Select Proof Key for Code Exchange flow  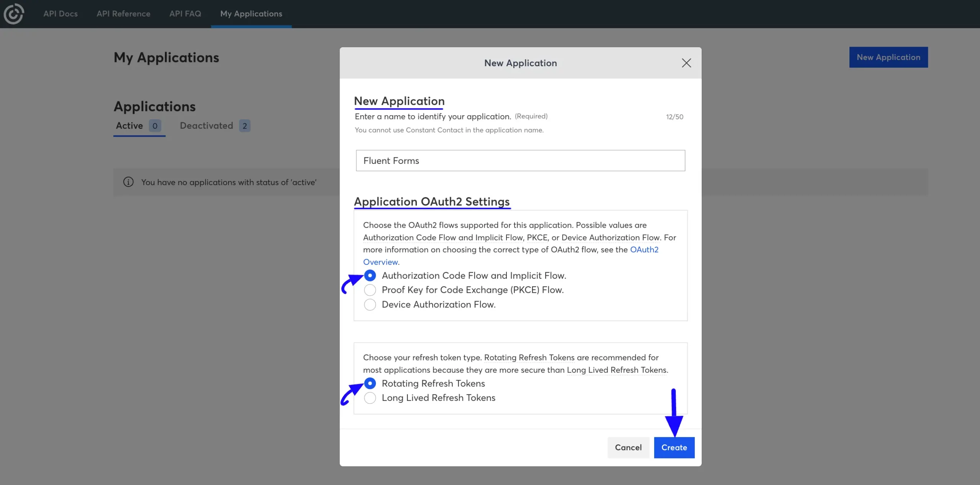tap(370, 290)
